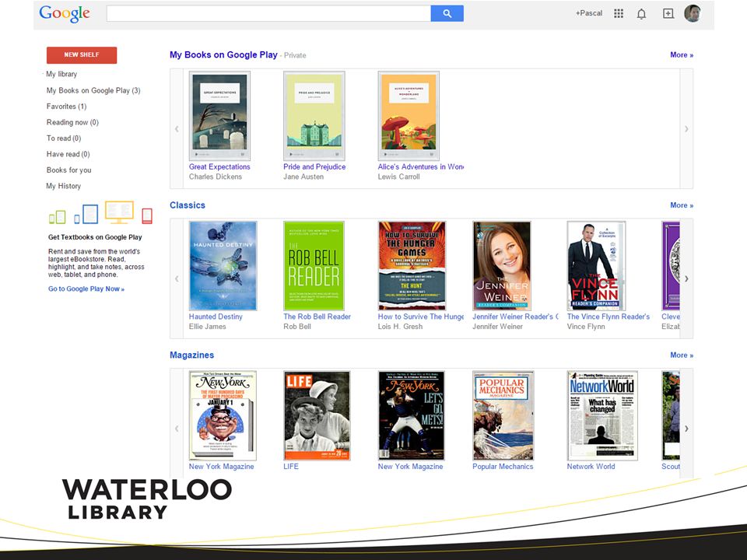Click More for Classics shelf
747x560 pixels.
point(682,205)
